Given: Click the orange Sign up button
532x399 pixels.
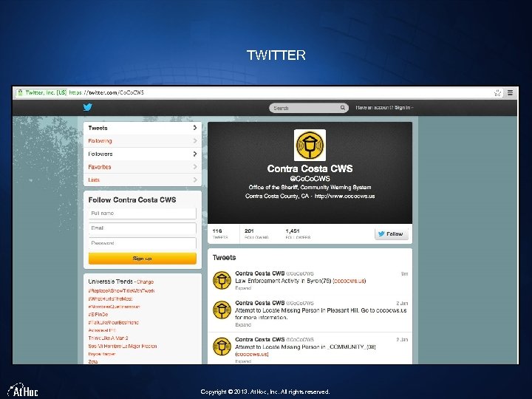Looking at the screenshot, I should (143, 258).
